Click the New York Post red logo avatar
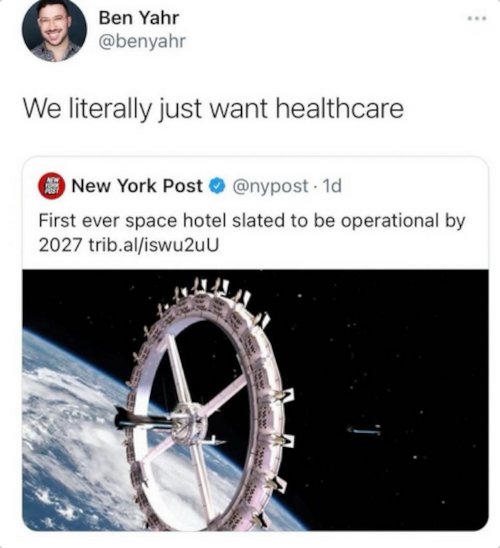The width and height of the screenshot is (500, 548). click(x=51, y=186)
